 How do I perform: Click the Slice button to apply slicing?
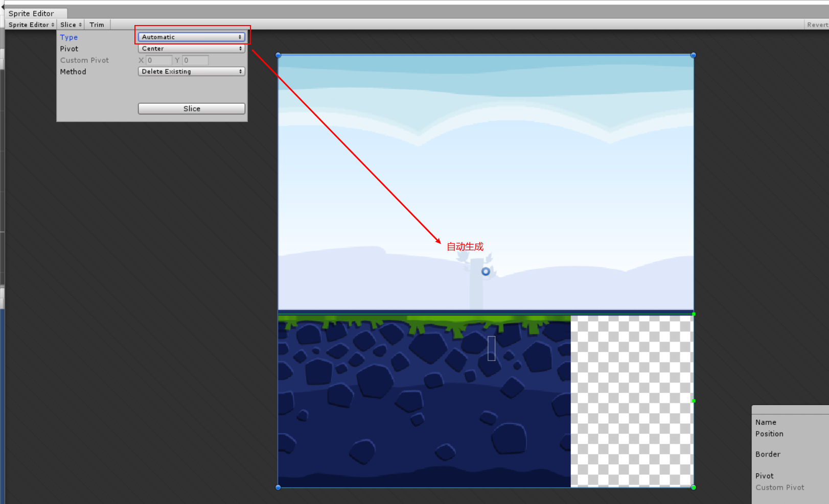click(x=191, y=108)
